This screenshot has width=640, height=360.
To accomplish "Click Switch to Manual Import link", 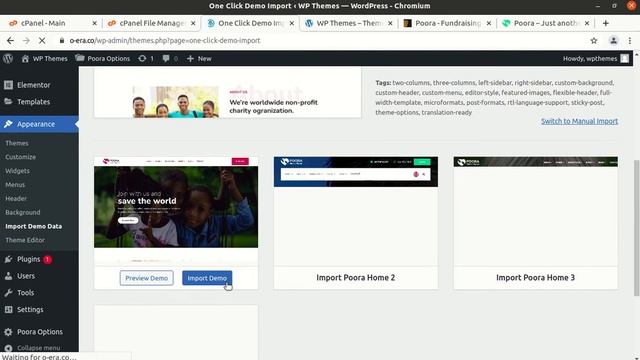I will [x=580, y=121].
